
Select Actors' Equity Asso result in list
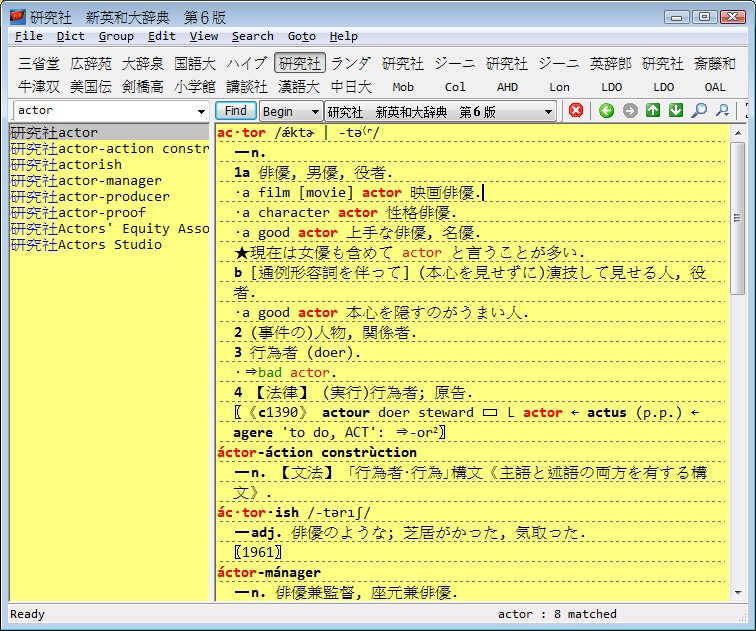tap(109, 228)
